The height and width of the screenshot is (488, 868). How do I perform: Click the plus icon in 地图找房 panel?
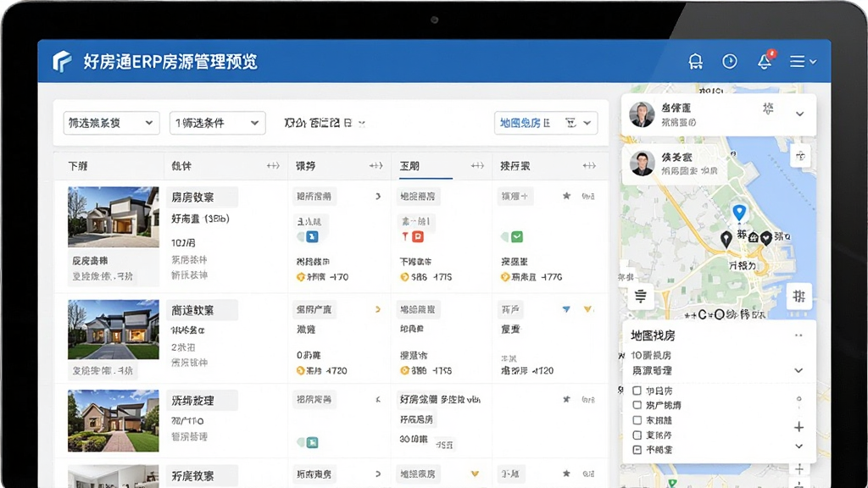[798, 427]
